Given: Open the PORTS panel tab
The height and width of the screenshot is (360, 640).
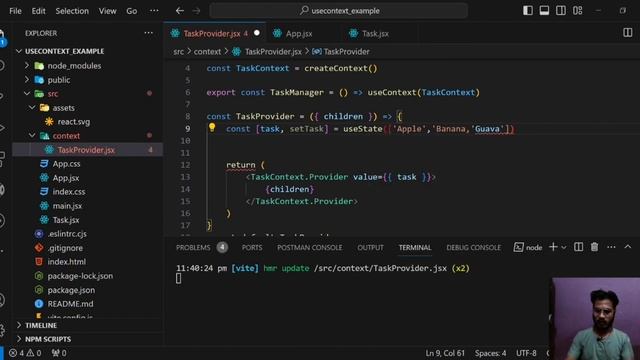Looking at the screenshot, I should point(252,247).
